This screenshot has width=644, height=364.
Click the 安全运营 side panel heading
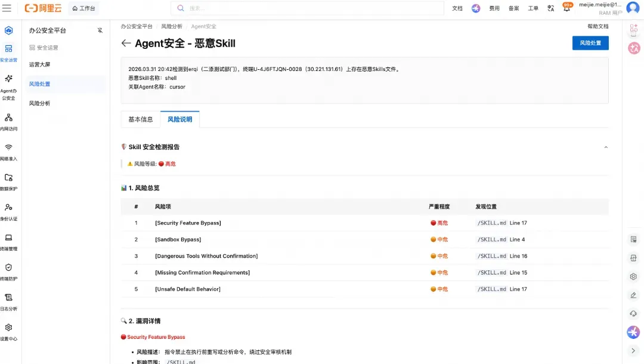(x=44, y=48)
